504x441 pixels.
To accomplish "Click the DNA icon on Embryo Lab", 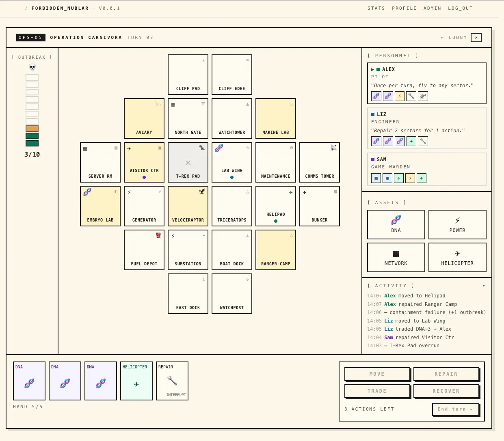I will pyautogui.click(x=87, y=192).
